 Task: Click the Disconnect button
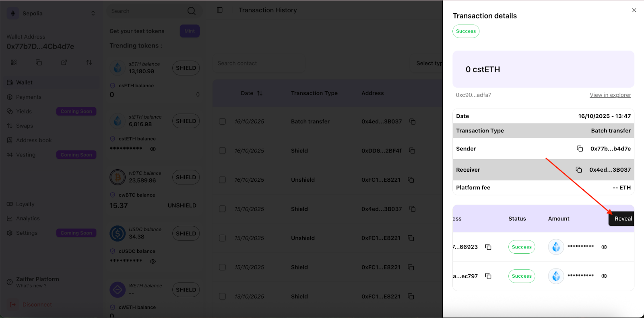[31, 305]
